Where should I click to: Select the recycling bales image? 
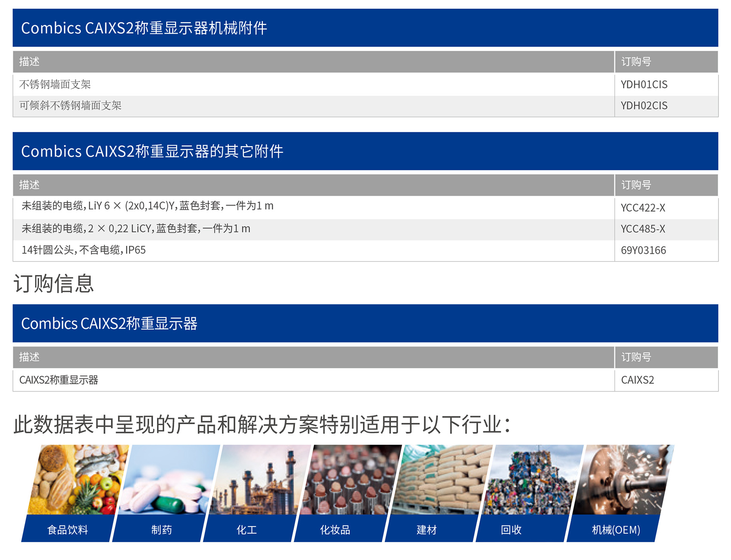(533, 479)
